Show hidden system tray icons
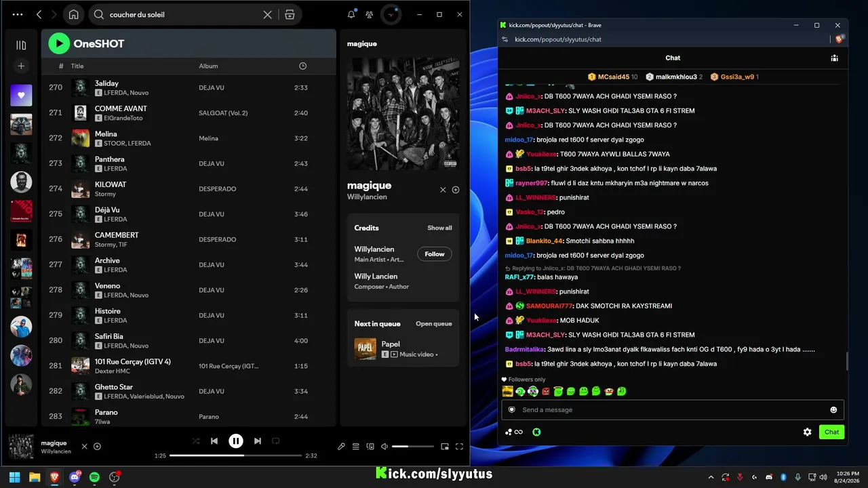Image resolution: width=868 pixels, height=488 pixels. coord(711,477)
